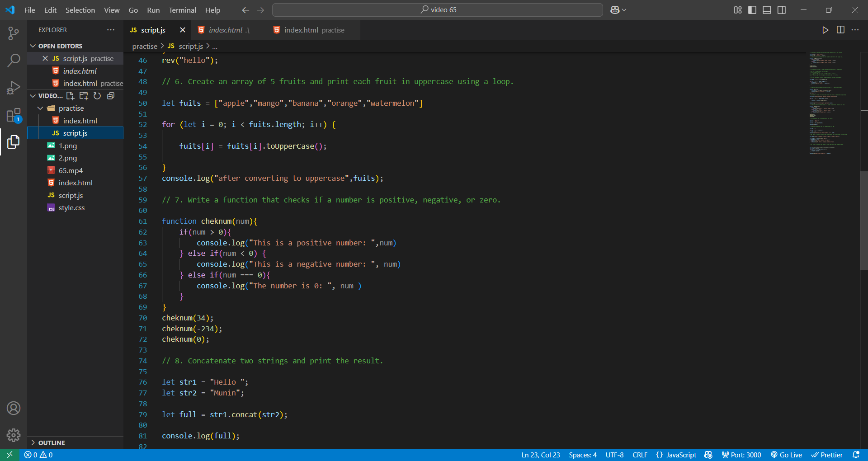Click the New Folder icon in explorer header

point(84,96)
